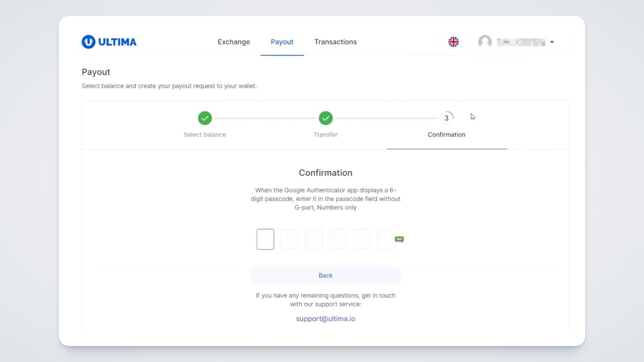Click the green password manager icon
The image size is (644, 362).
point(399,239)
